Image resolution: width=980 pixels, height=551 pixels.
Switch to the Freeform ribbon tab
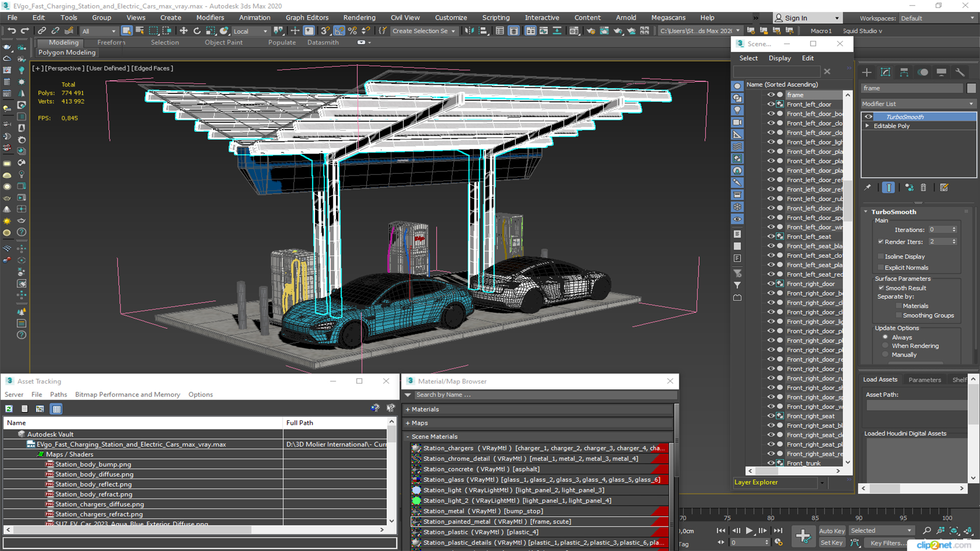click(x=111, y=42)
